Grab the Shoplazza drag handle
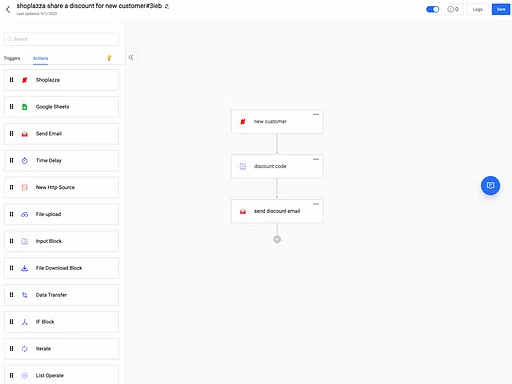Screen dimensions: 512x384 (11, 80)
